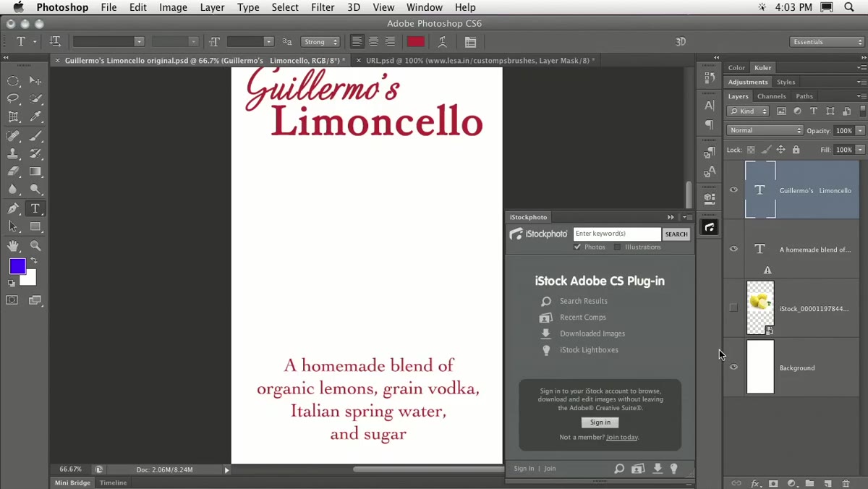Select the Perspective Crop tool

pyautogui.click(x=13, y=116)
